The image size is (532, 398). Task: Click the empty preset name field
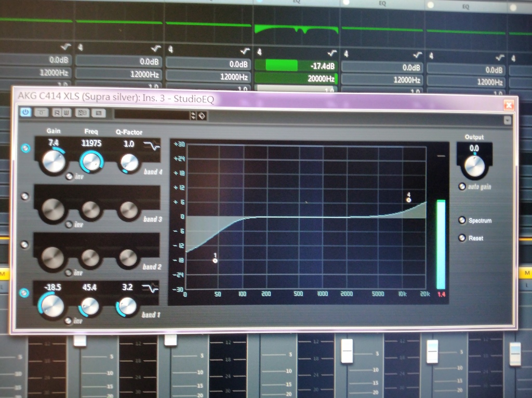[152, 115]
